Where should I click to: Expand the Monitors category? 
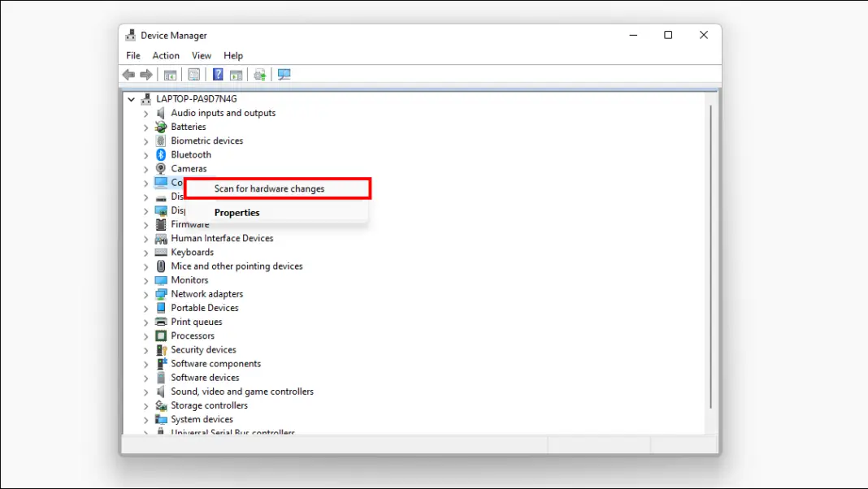146,279
